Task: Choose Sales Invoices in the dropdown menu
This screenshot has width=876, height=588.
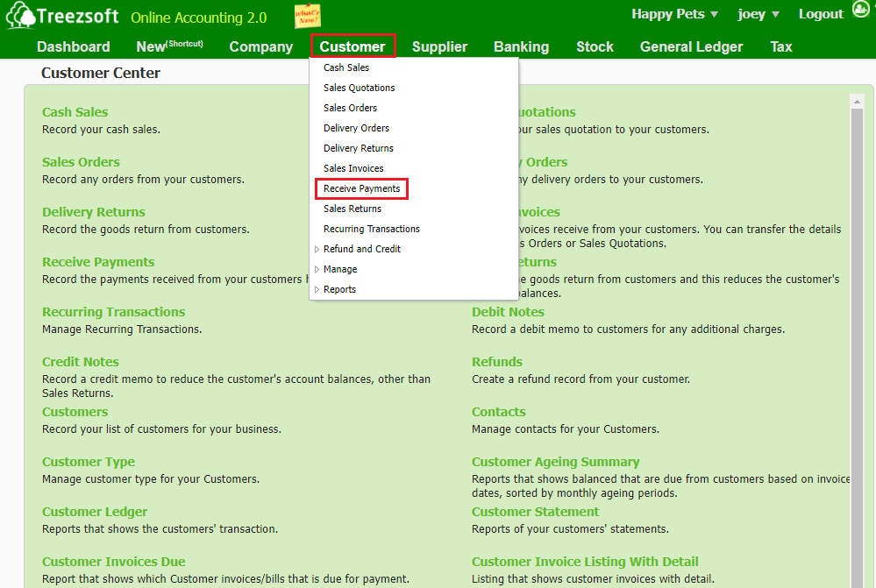Action: coord(353,168)
